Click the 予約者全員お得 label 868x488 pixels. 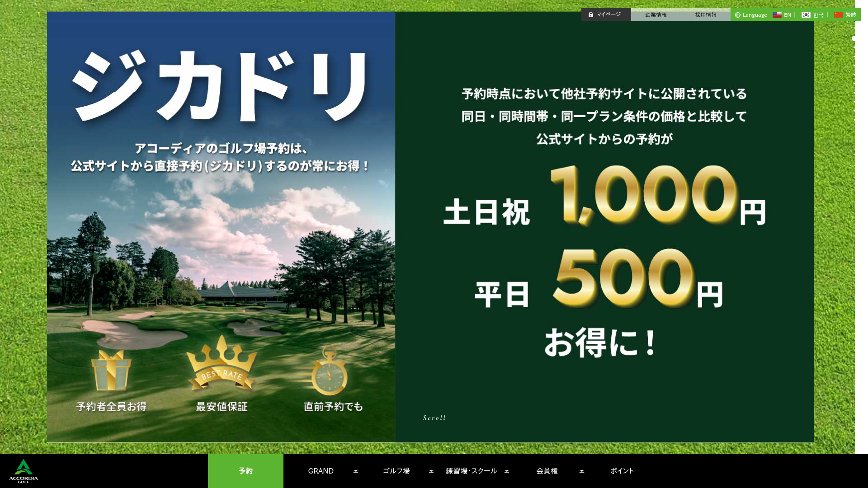tap(111, 407)
